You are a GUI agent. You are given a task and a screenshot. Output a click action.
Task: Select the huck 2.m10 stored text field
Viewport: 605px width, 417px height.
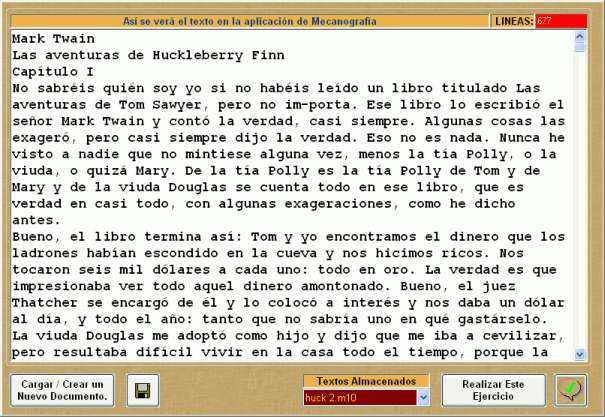[x=360, y=397]
